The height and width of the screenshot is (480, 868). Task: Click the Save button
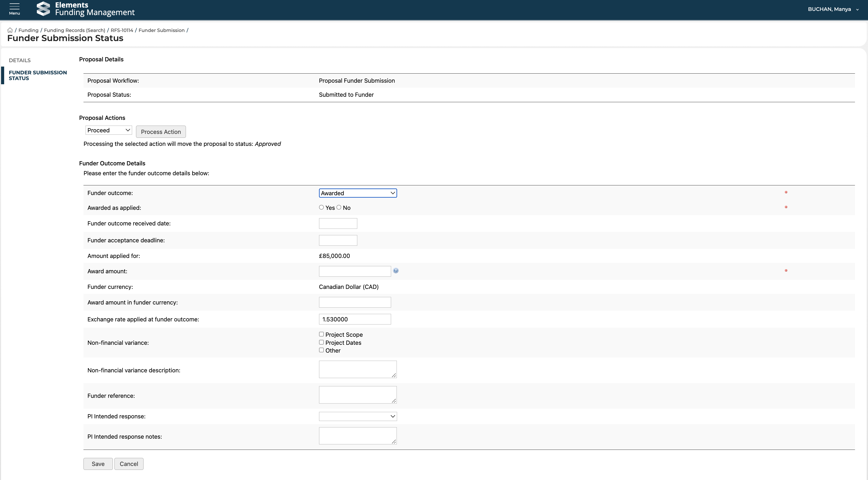(x=98, y=464)
